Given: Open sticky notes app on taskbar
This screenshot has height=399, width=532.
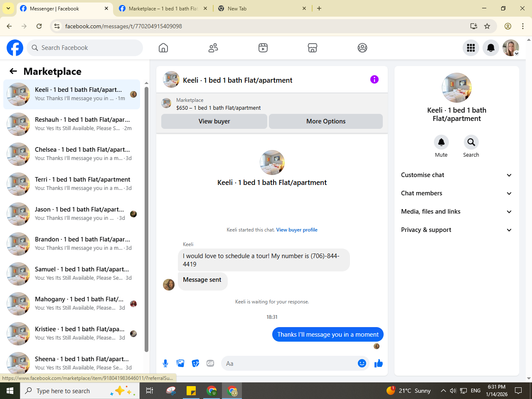Looking at the screenshot, I should (x=191, y=391).
